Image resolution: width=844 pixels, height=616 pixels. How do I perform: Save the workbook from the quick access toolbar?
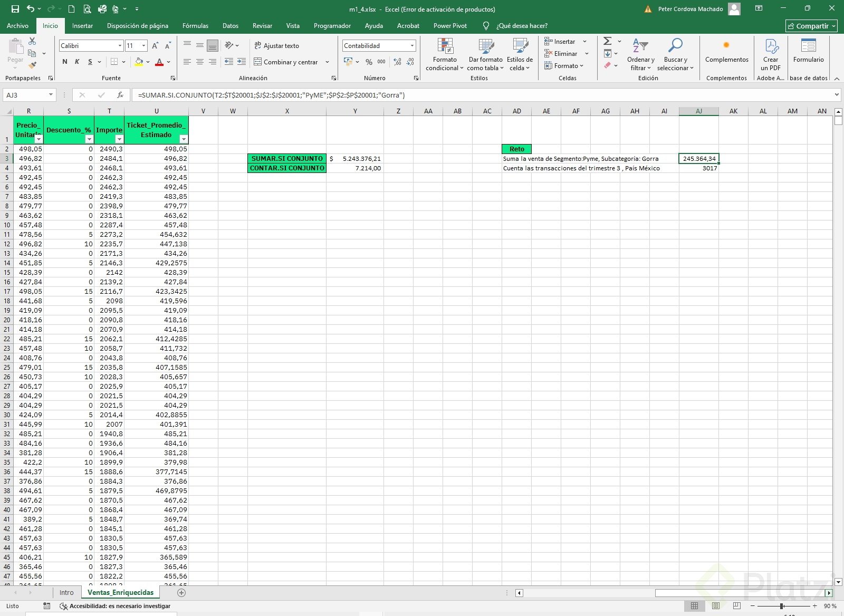tap(15, 9)
